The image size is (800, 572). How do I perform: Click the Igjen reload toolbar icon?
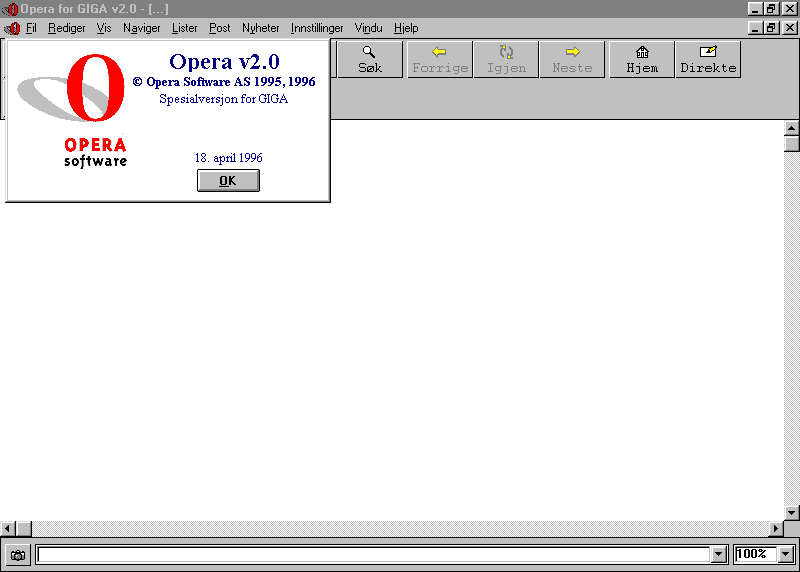pos(506,60)
